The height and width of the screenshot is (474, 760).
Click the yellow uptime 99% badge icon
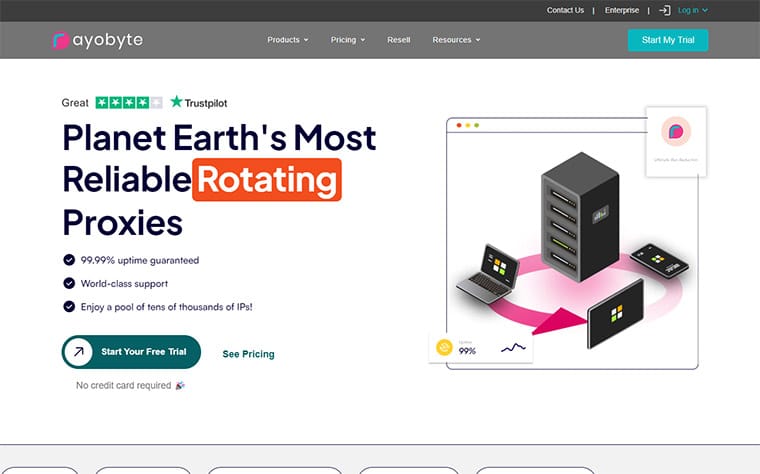point(445,348)
